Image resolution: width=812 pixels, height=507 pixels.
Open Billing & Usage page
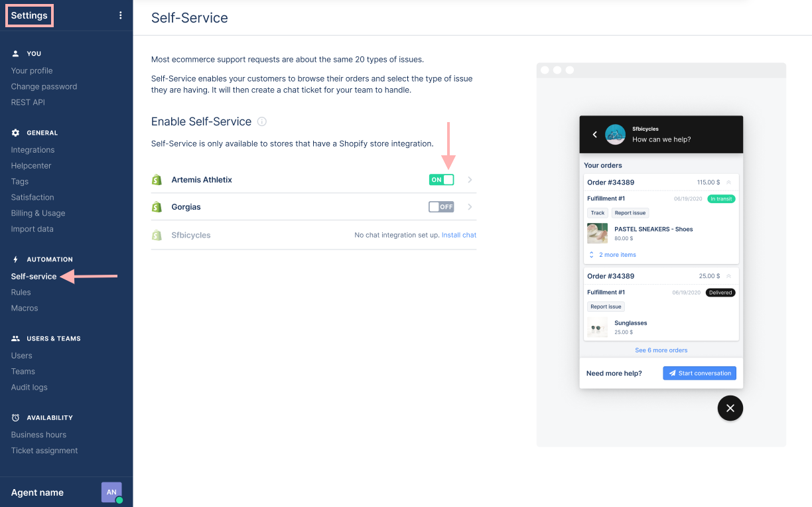point(38,213)
